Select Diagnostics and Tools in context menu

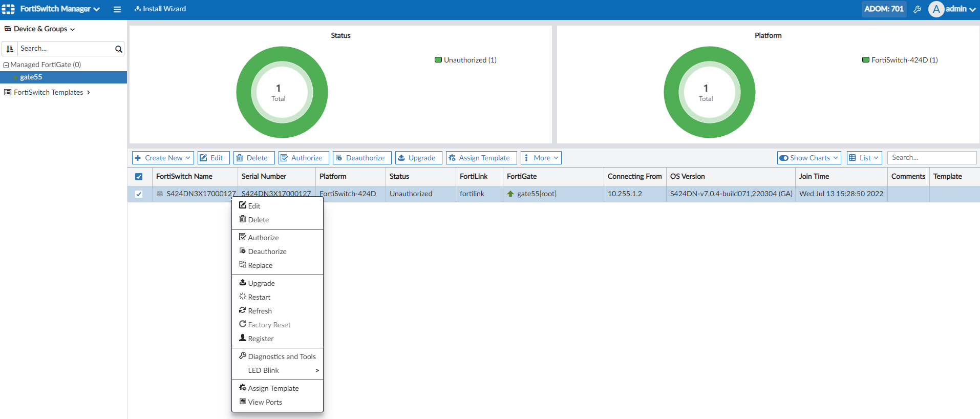282,357
